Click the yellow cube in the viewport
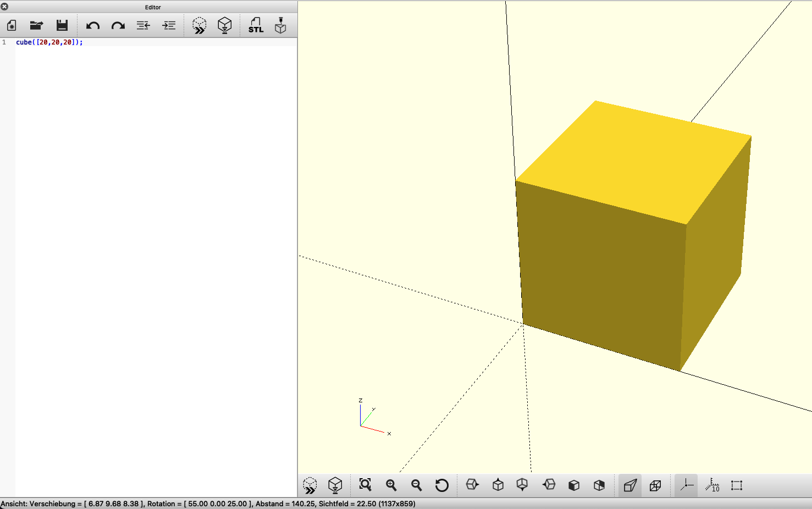This screenshot has width=812, height=509. click(632, 236)
